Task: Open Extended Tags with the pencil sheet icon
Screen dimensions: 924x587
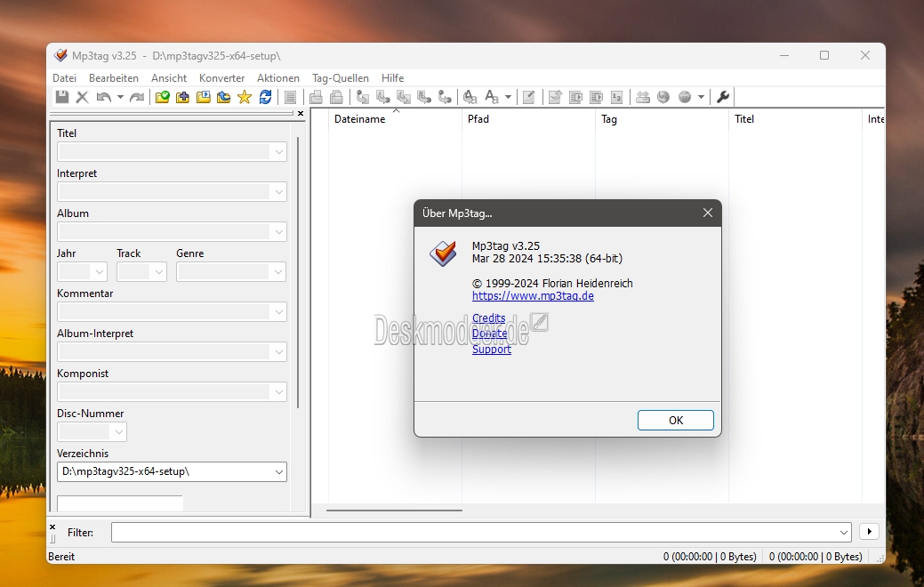Action: 528,97
